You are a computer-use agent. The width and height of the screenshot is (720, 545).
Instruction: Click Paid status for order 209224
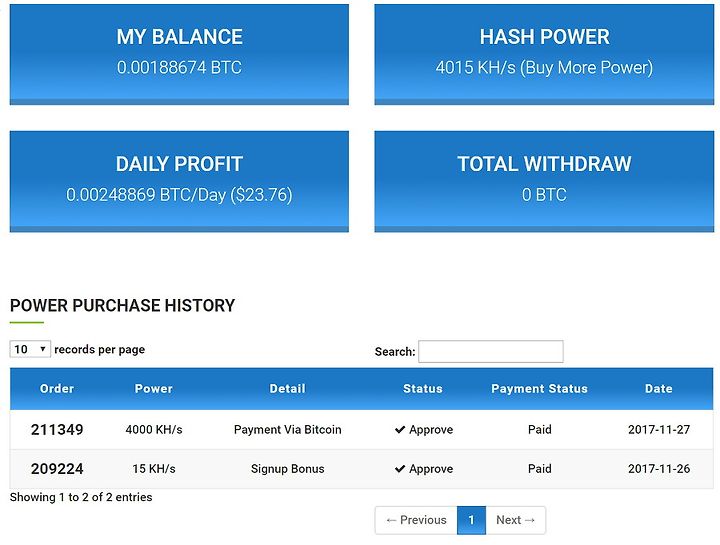tap(540, 469)
